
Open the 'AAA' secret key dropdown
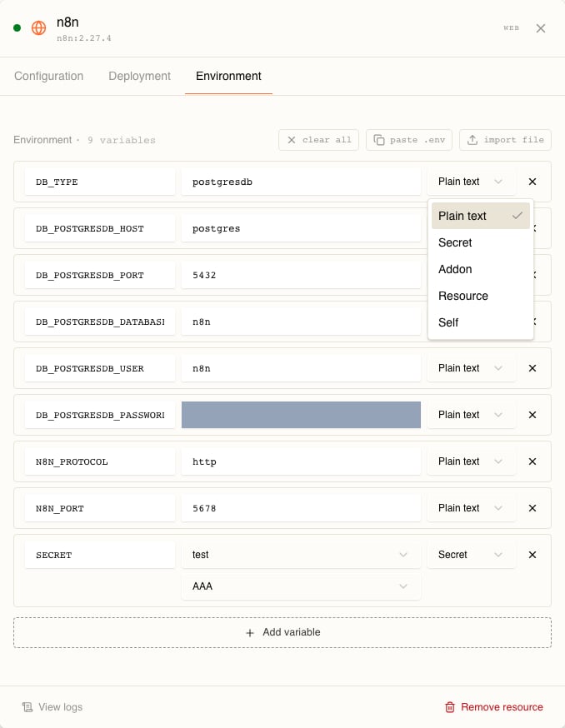click(301, 586)
